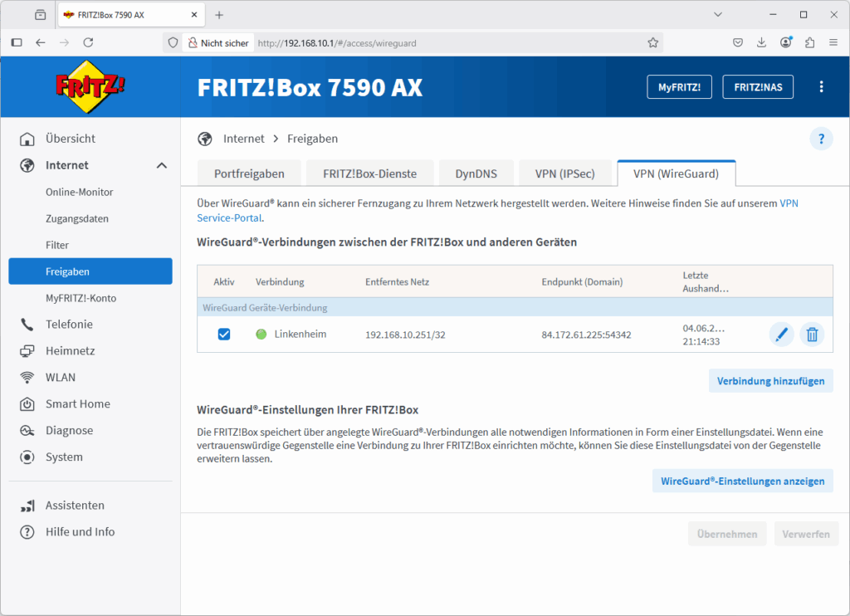Uncheck the Aktiv checkbox for Linkenheim

[224, 334]
